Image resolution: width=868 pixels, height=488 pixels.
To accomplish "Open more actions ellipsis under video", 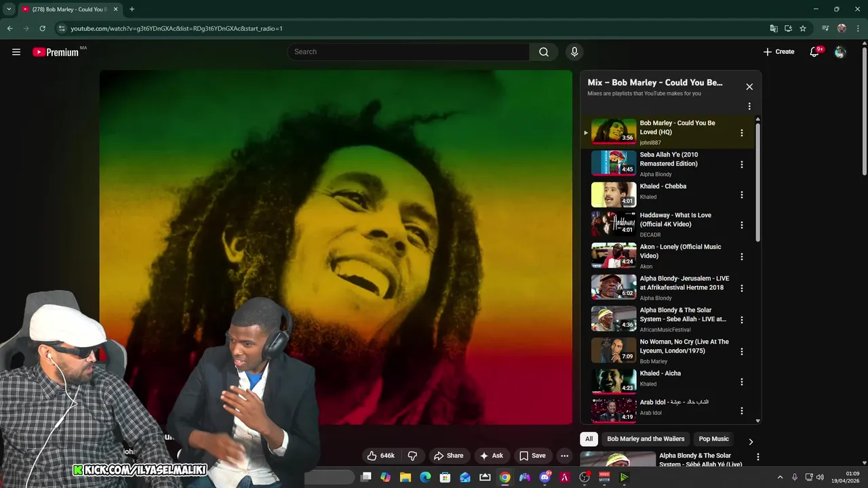I will [x=564, y=455].
